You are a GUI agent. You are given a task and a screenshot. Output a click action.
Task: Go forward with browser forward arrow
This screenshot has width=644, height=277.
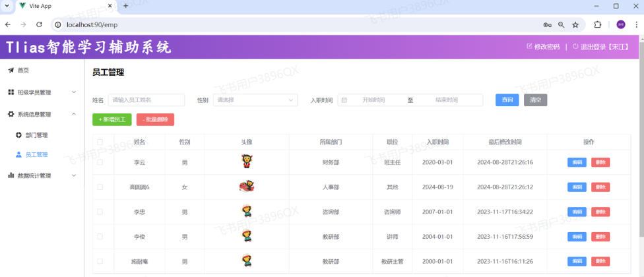click(x=23, y=24)
